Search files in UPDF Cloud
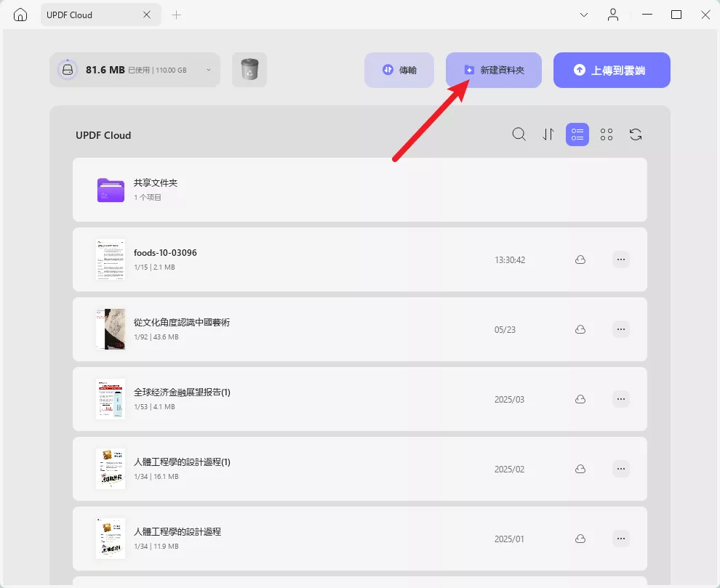Screen dimensions: 720x588 point(519,134)
